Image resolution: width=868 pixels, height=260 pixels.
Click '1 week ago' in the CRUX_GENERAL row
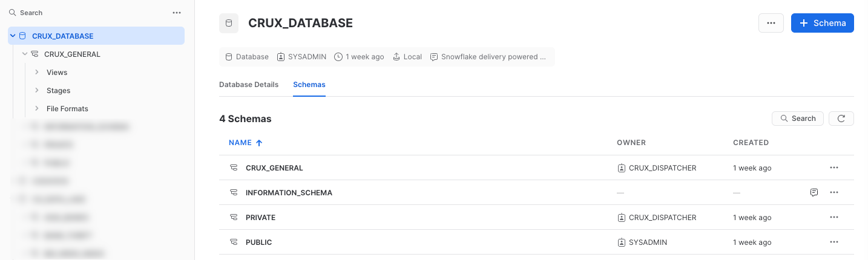pos(752,168)
